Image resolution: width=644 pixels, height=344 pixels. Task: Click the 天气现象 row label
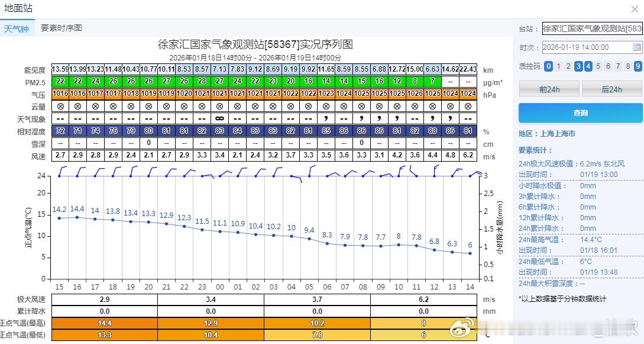31,119
